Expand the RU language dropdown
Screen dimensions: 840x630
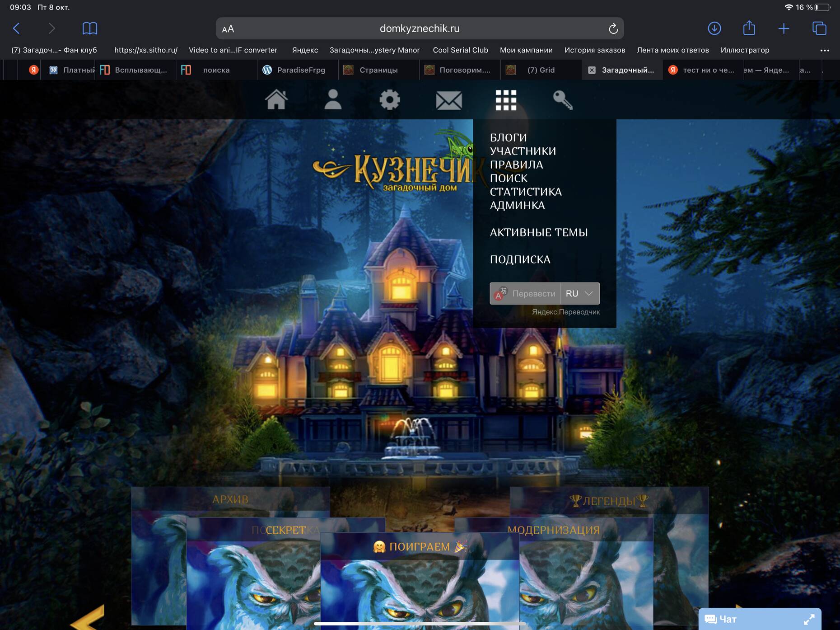pyautogui.click(x=580, y=293)
